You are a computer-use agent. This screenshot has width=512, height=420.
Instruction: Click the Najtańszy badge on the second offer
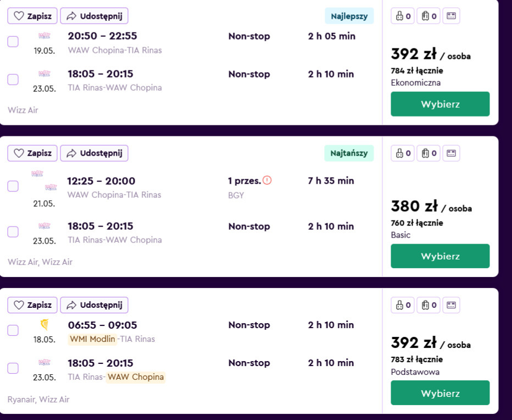point(349,153)
